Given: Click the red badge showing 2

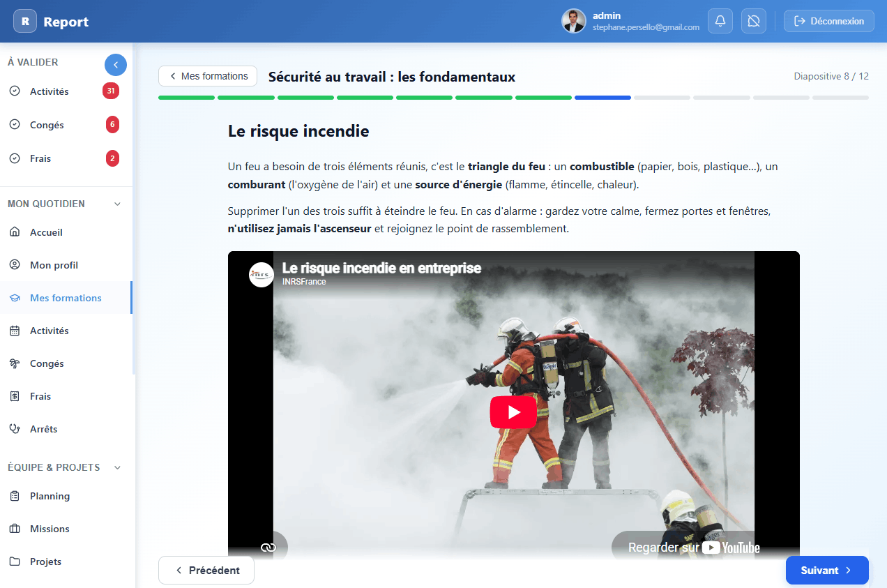Looking at the screenshot, I should [112, 158].
